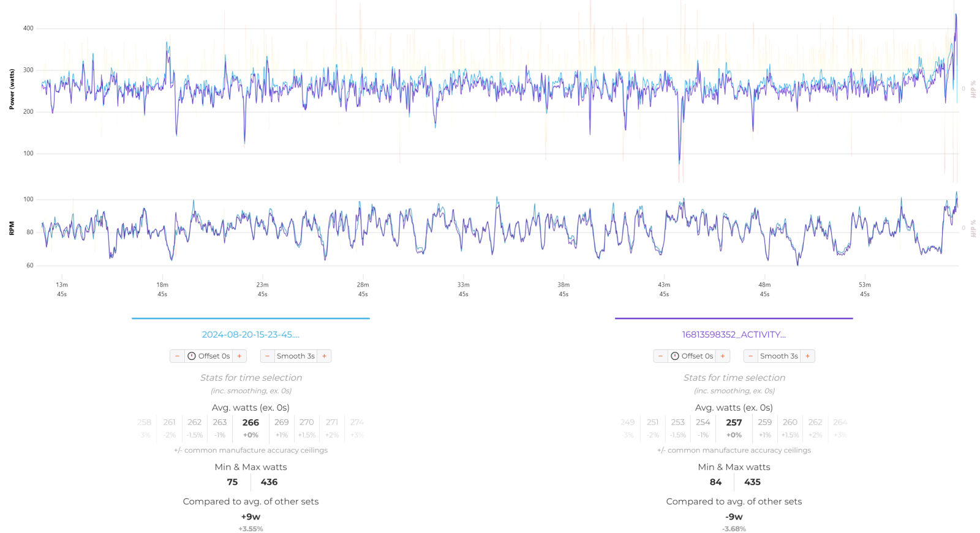This screenshot has width=980, height=533.
Task: Increase smoothing for 16813598352_ACTIVITY dataset
Action: (x=807, y=356)
